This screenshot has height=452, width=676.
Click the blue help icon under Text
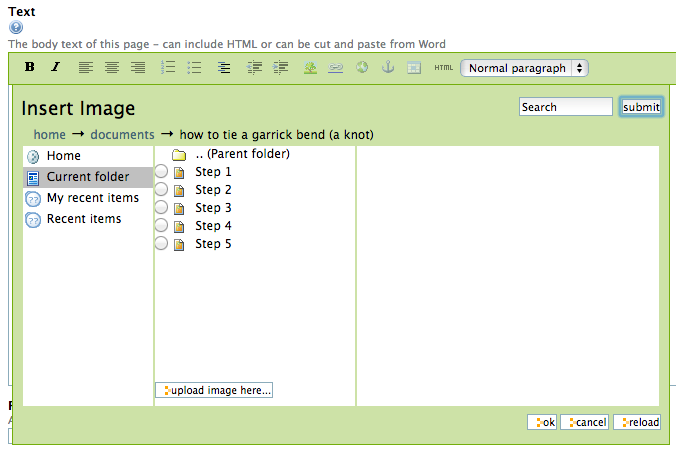click(x=16, y=28)
